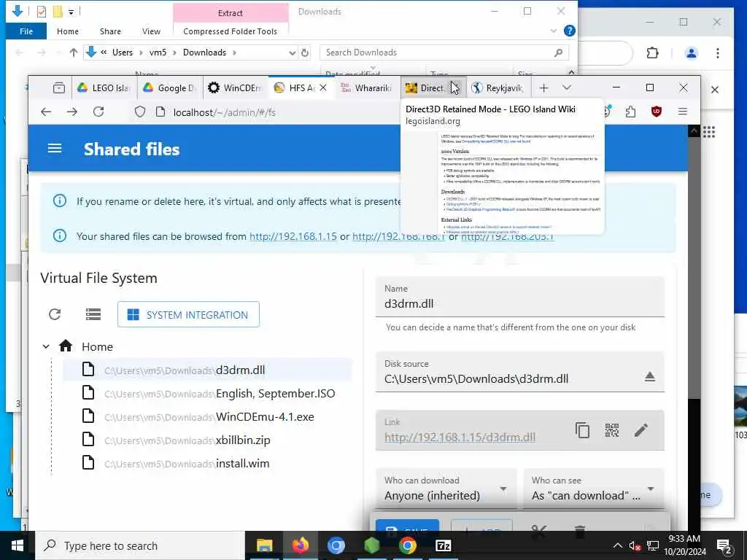Click the tracking protection shield icon
747x560 pixels.
[139, 112]
